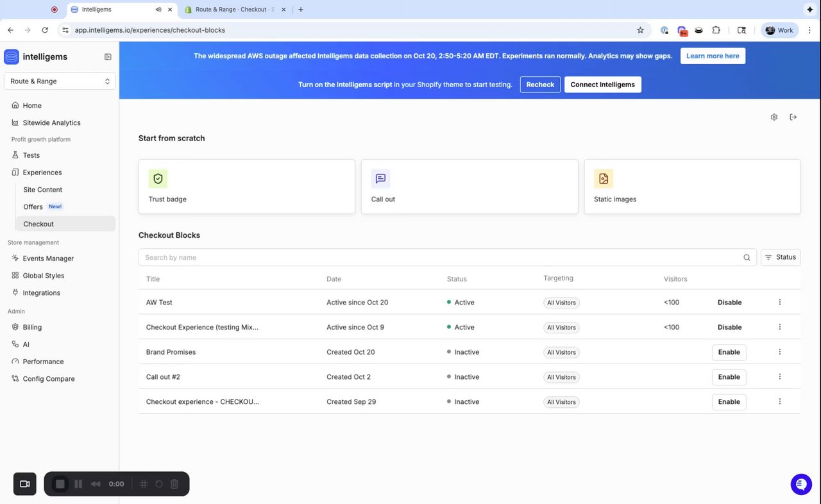Click the Home icon in the sidebar
This screenshot has width=821, height=504.
pyautogui.click(x=15, y=105)
